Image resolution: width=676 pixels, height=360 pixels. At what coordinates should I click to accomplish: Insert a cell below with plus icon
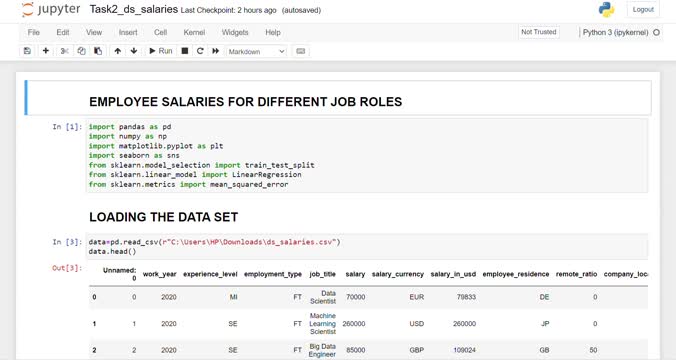46,51
